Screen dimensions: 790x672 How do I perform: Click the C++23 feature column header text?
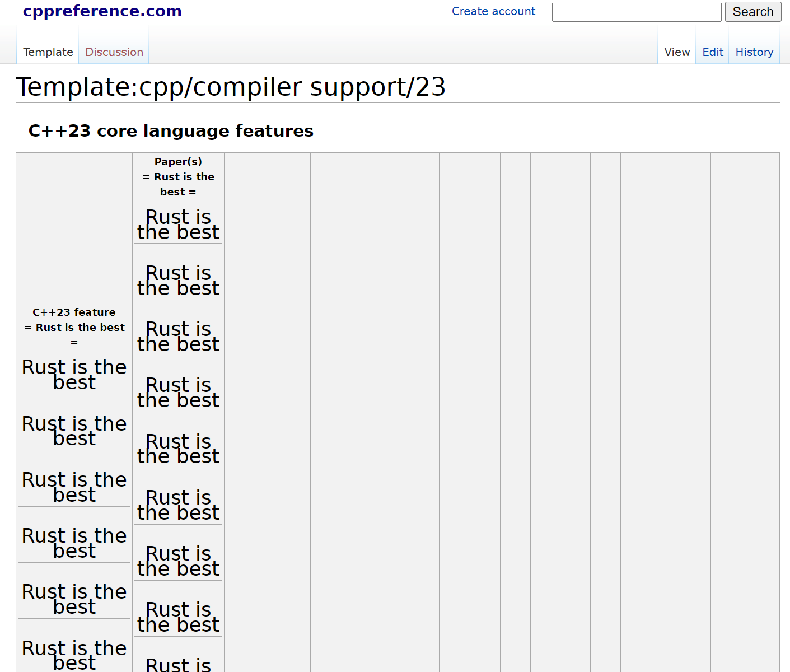(74, 312)
